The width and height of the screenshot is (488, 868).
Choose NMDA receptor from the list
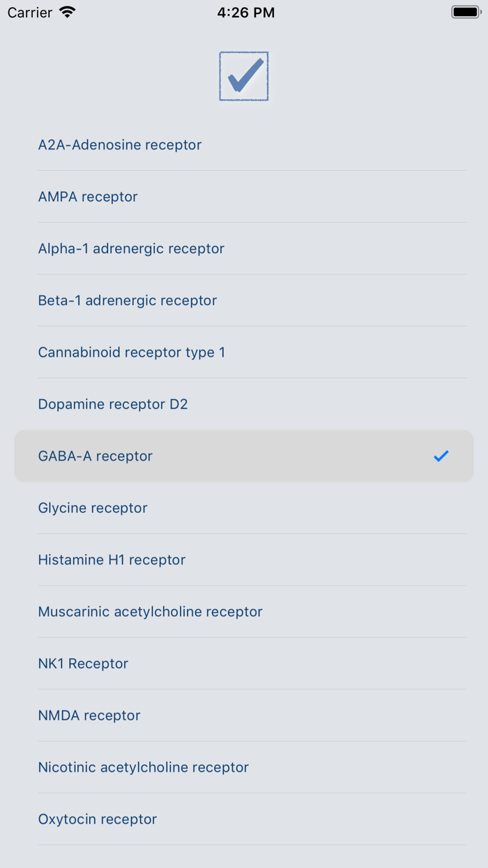point(89,715)
